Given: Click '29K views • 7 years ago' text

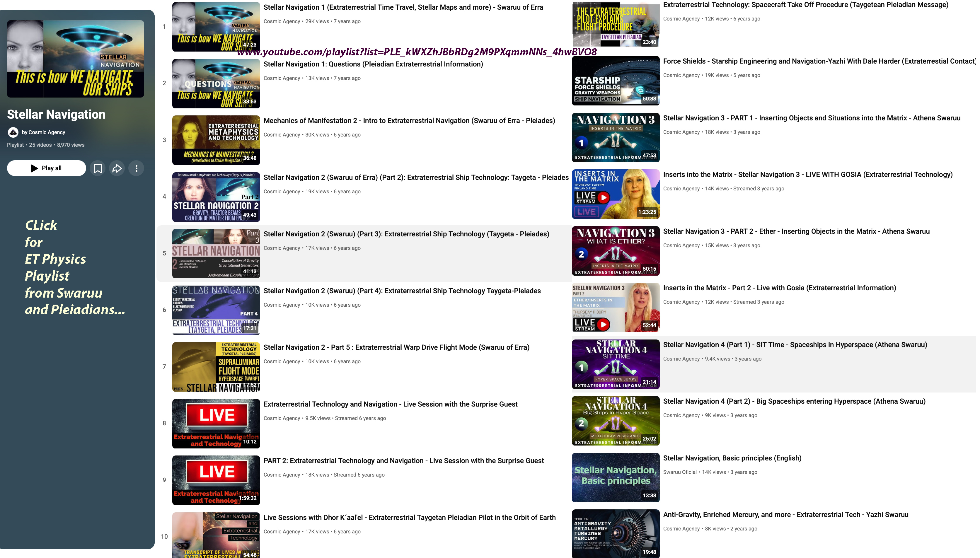Looking at the screenshot, I should (333, 21).
